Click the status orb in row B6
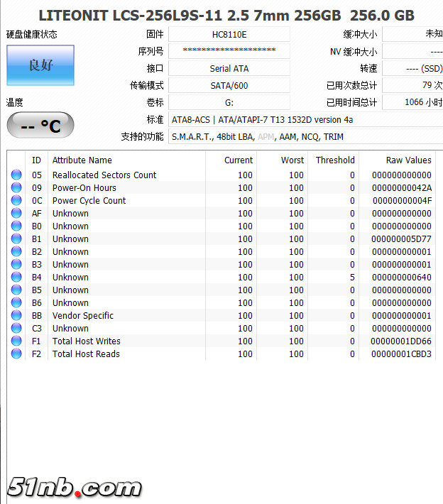443x504 pixels. coord(16,303)
